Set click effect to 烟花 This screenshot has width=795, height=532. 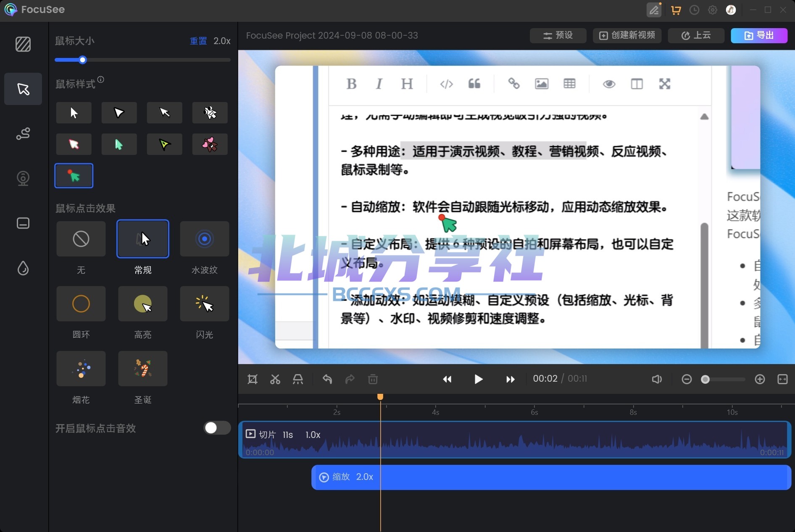coord(81,369)
